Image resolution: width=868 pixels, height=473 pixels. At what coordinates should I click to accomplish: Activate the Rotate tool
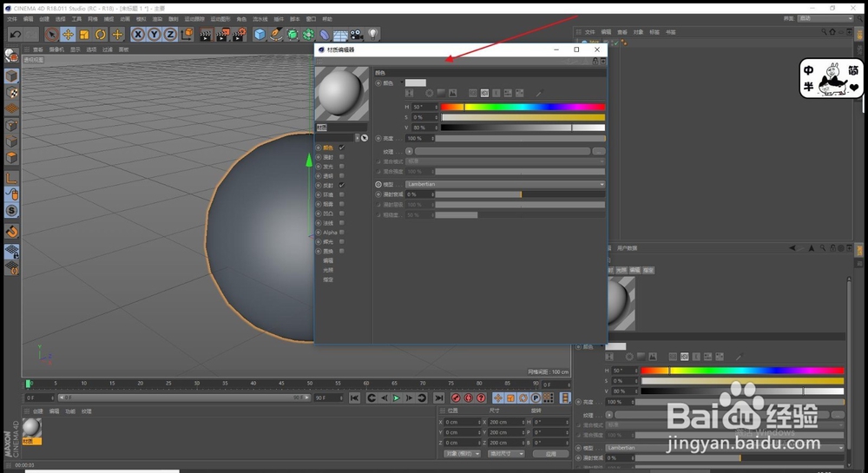[100, 35]
